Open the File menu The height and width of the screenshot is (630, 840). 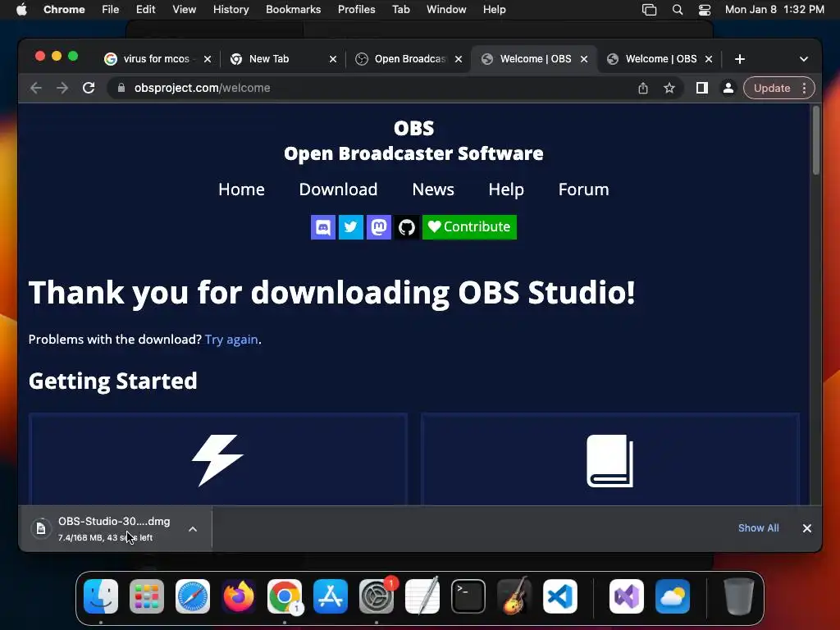(x=111, y=10)
